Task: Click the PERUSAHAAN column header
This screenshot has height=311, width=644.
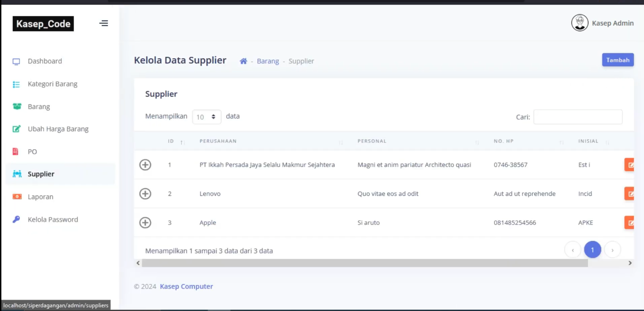Action: coord(218,141)
